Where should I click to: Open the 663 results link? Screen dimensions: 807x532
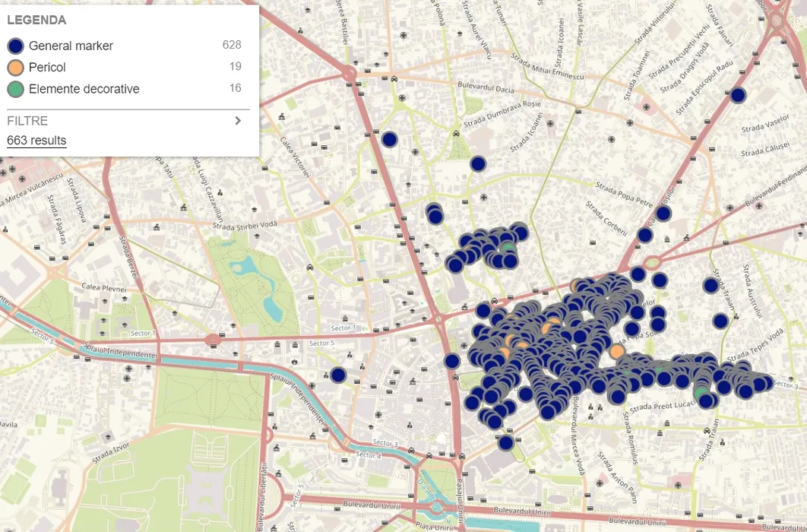36,141
